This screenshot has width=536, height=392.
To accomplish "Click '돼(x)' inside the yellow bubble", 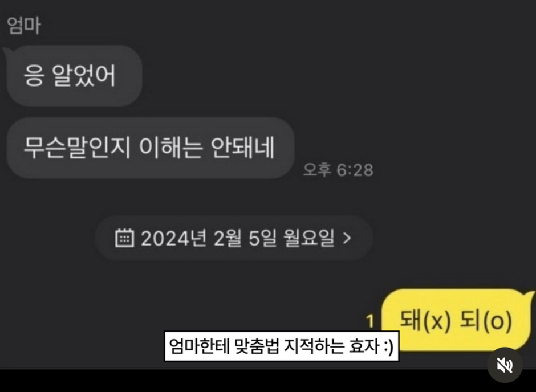I will (425, 321).
